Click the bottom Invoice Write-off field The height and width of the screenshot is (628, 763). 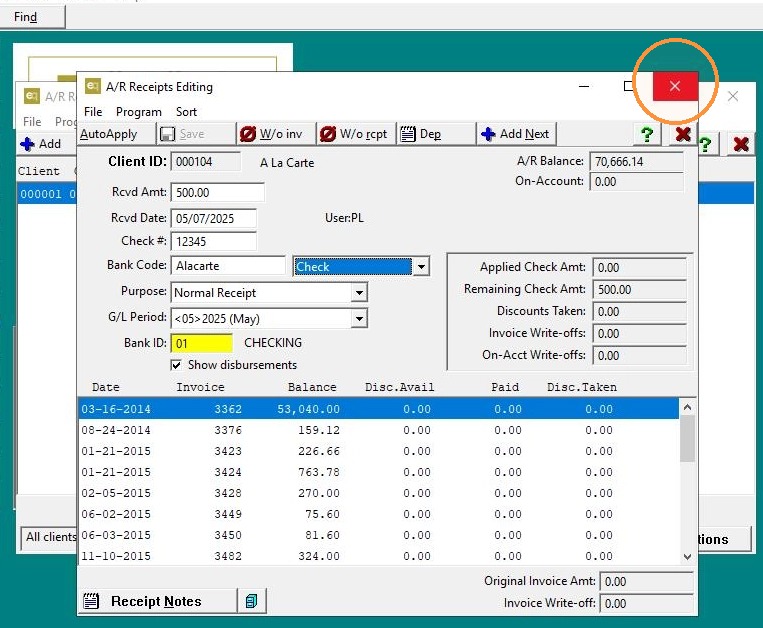click(646, 604)
